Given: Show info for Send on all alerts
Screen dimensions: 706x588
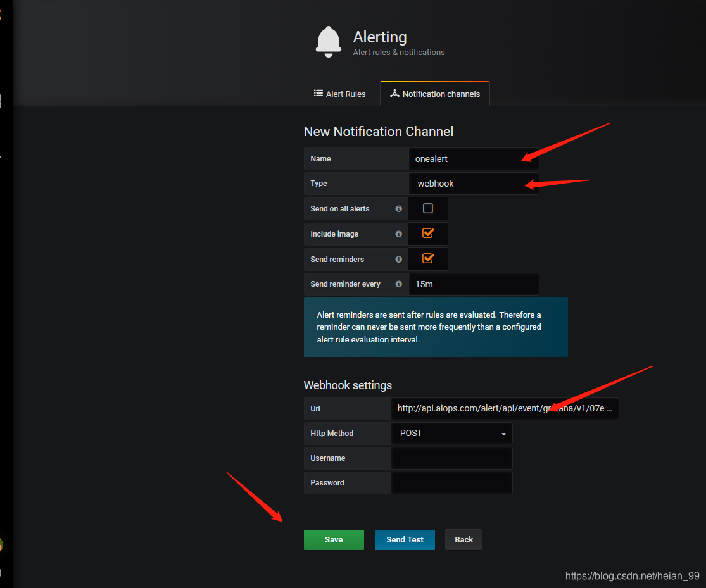Looking at the screenshot, I should [x=398, y=208].
